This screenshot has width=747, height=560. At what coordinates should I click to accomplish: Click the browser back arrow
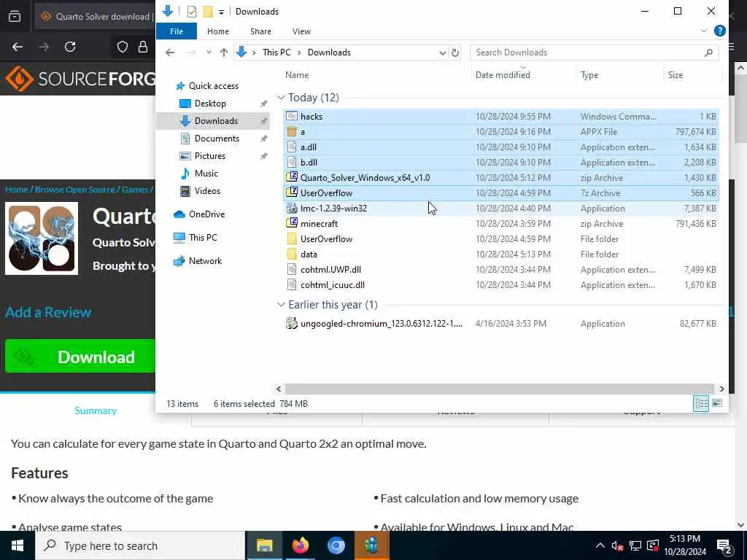(18, 47)
